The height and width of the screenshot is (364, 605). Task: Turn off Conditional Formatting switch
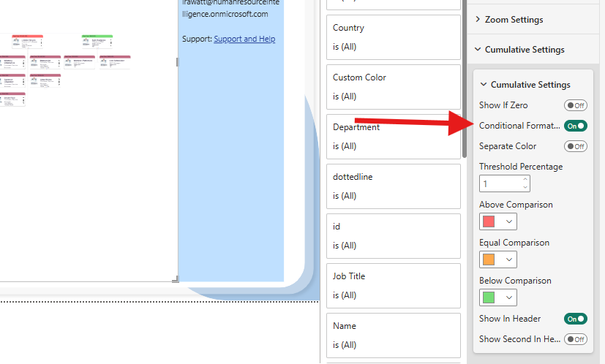point(575,126)
